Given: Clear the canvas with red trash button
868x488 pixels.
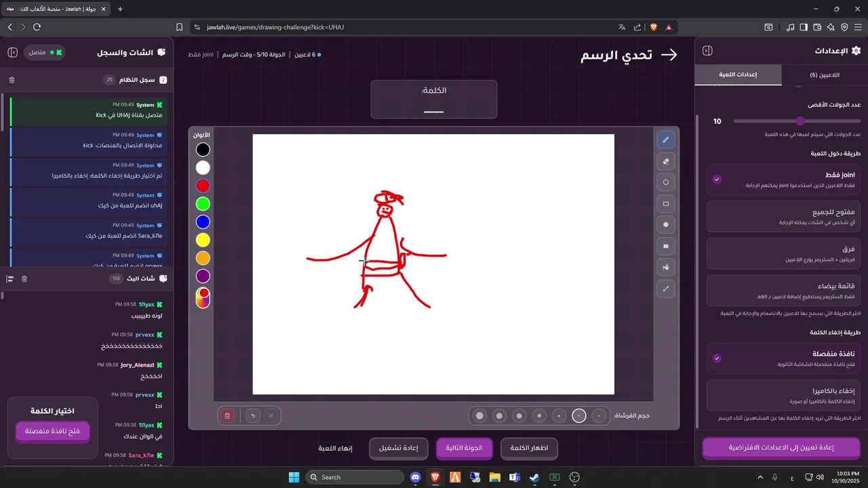Looking at the screenshot, I should [x=228, y=415].
